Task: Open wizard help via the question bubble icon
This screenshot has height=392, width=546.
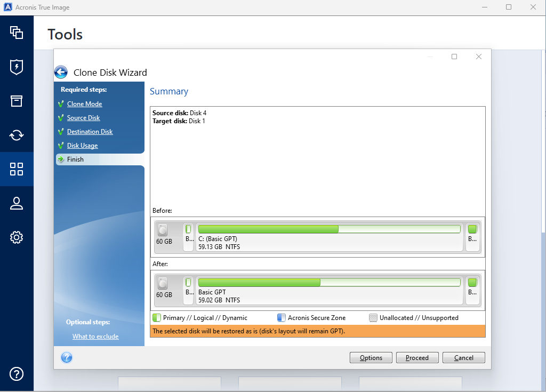Action: coord(66,357)
